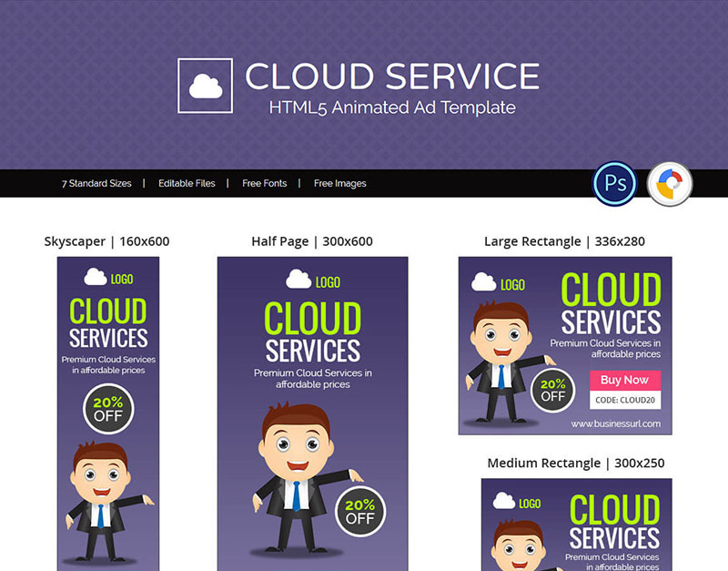Click the Buy Now button
This screenshot has width=728, height=571.
pyautogui.click(x=625, y=380)
